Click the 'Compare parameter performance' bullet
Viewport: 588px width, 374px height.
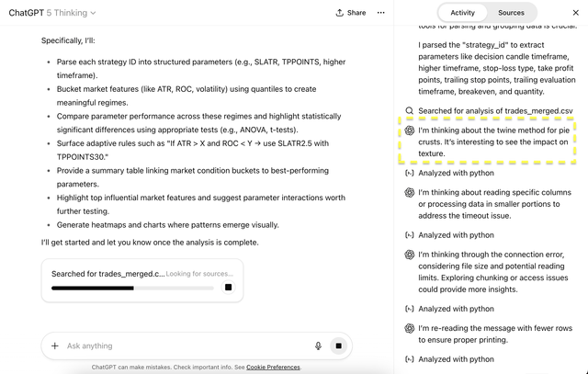(x=198, y=123)
